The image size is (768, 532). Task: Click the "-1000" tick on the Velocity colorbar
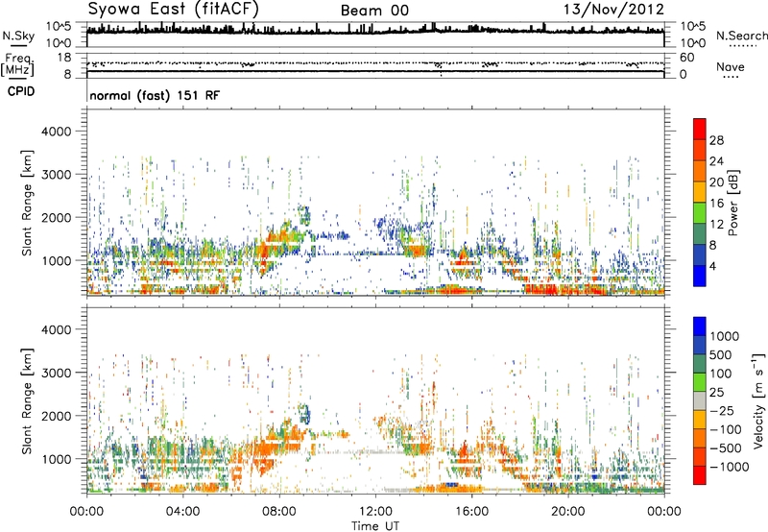[x=729, y=467]
